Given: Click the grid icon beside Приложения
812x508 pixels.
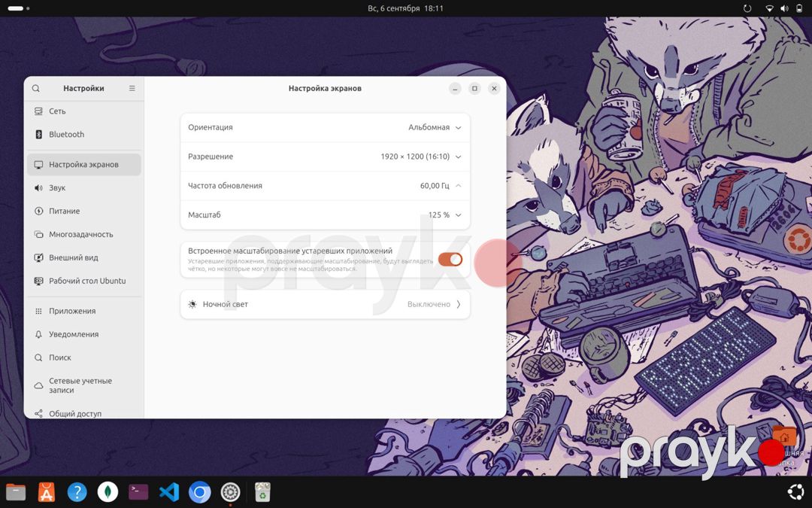Looking at the screenshot, I should tap(38, 312).
